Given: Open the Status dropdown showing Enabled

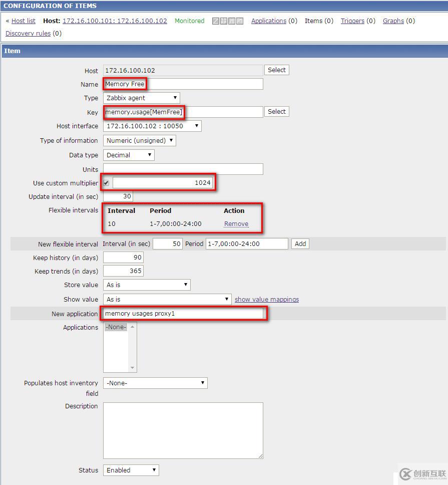Looking at the screenshot, I should coord(130,470).
